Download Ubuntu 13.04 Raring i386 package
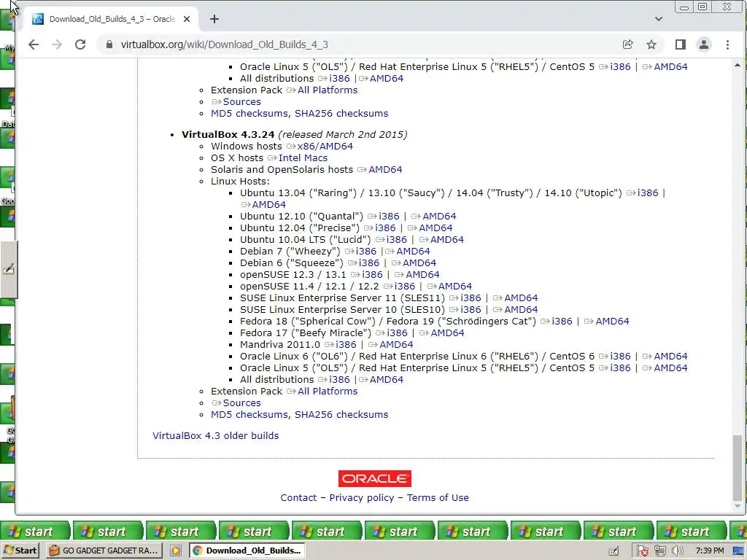The width and height of the screenshot is (747, 560). 648,192
